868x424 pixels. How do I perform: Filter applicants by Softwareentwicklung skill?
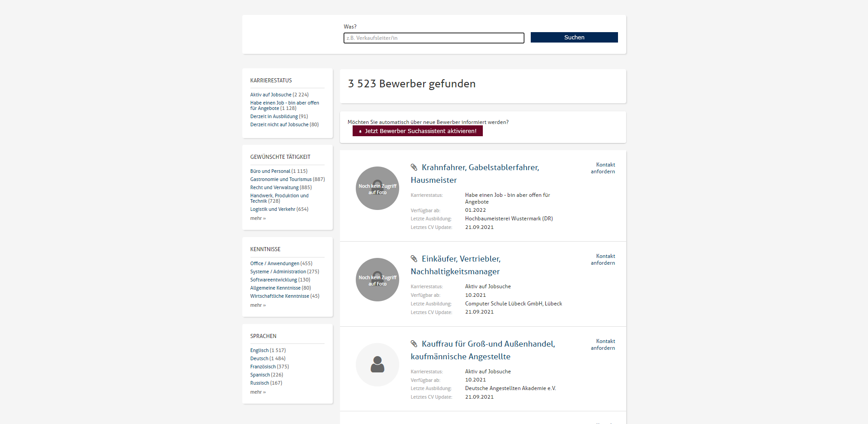(274, 280)
